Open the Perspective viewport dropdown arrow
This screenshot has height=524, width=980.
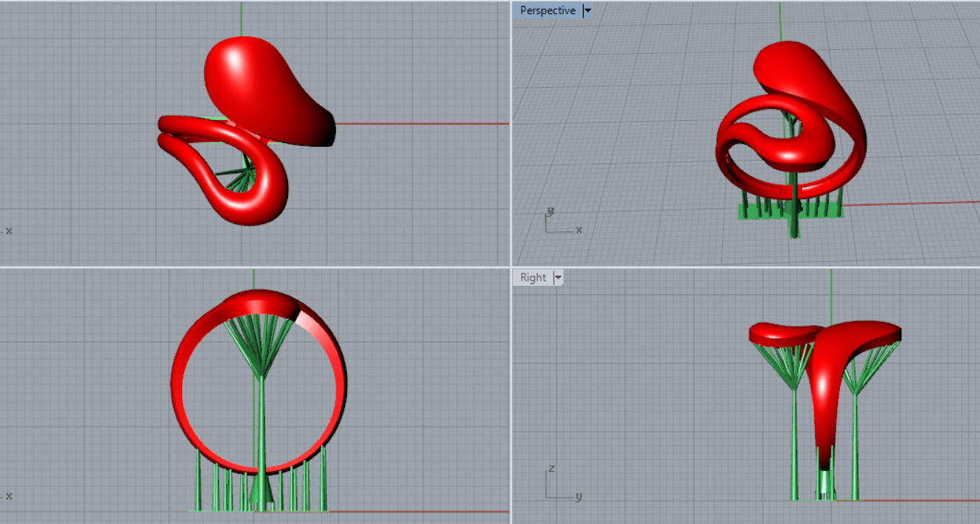pos(587,10)
